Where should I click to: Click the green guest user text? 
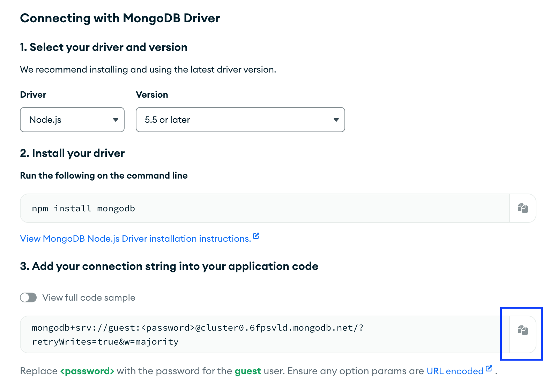[x=248, y=371]
